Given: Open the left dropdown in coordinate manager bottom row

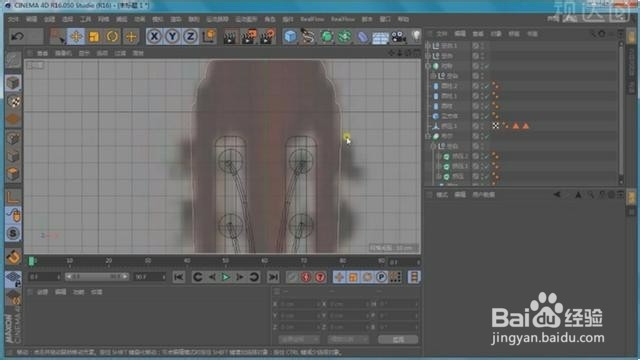Looking at the screenshot, I should click(x=298, y=339).
